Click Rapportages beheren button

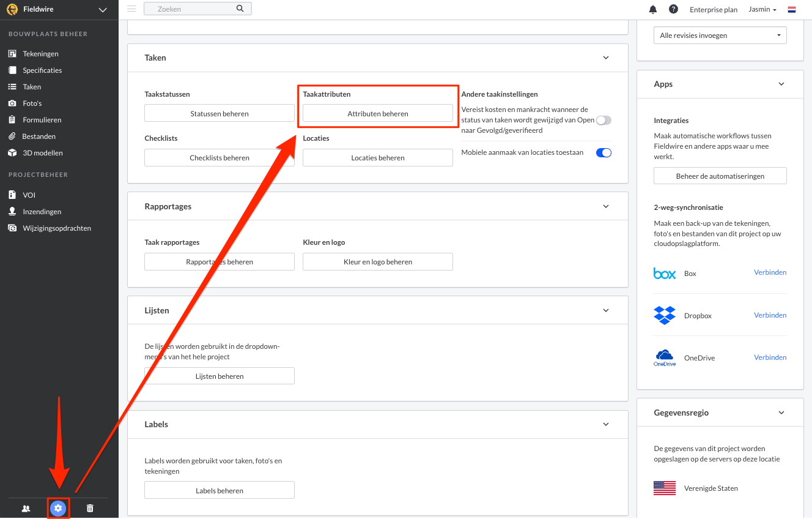(x=220, y=261)
